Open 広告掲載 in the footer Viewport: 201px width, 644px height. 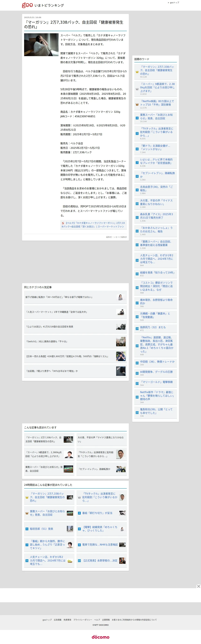point(58,620)
